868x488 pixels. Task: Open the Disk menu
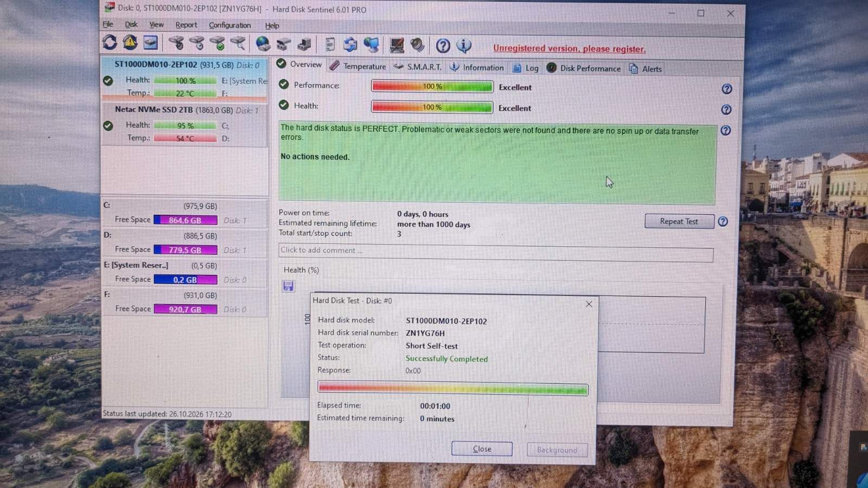click(131, 24)
